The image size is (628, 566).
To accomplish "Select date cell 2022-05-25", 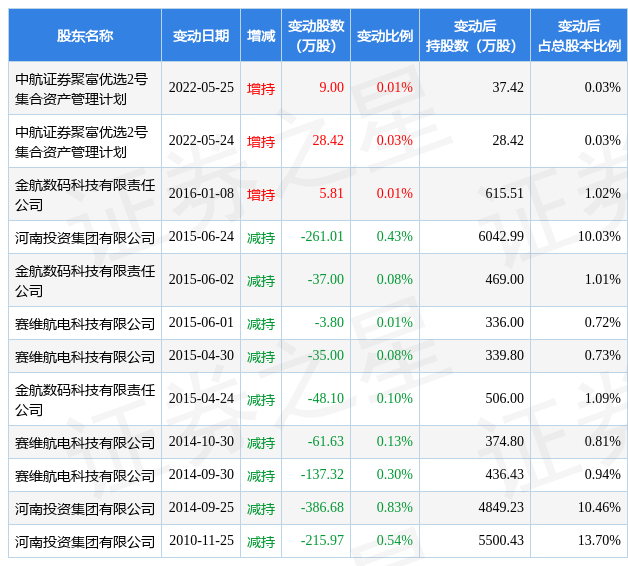I will [201, 87].
